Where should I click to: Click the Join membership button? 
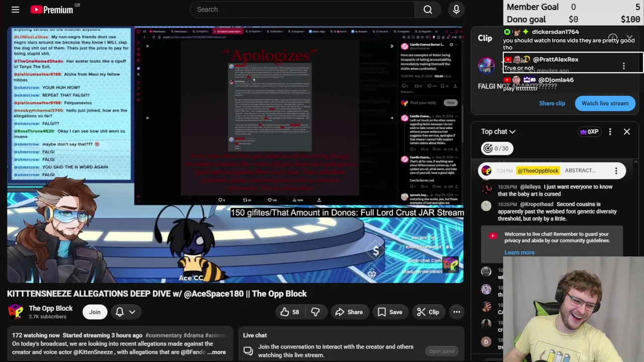(95, 312)
